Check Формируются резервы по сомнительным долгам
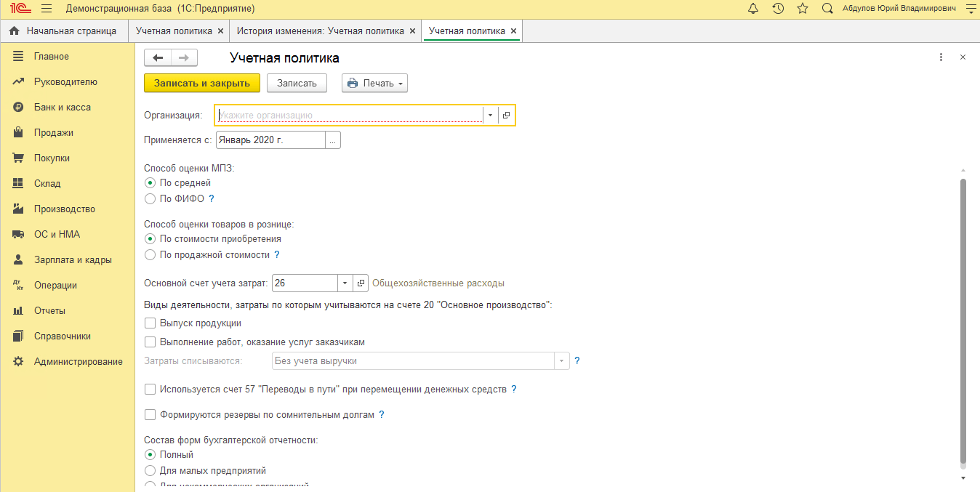The image size is (980, 492). [150, 415]
